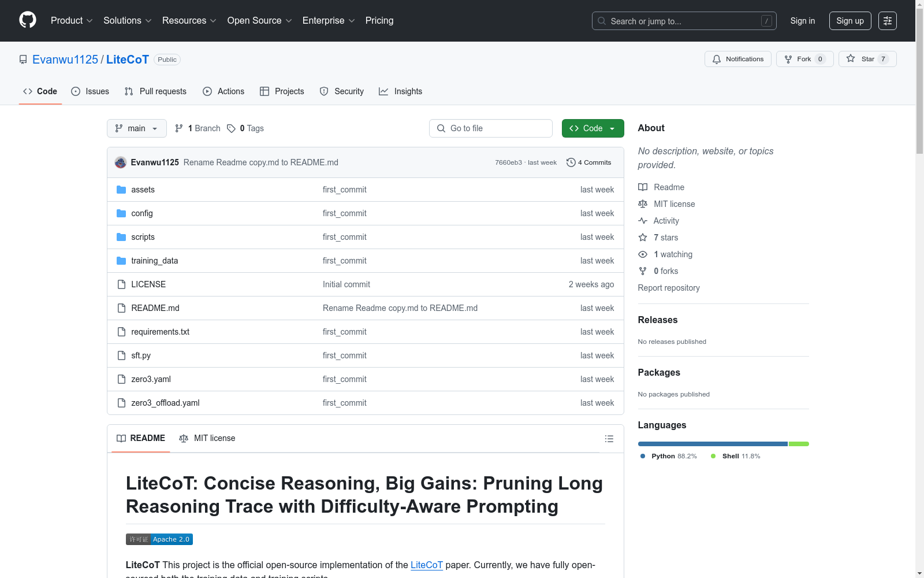Open the README.md file
Screen dimensions: 924x578
[155, 308]
